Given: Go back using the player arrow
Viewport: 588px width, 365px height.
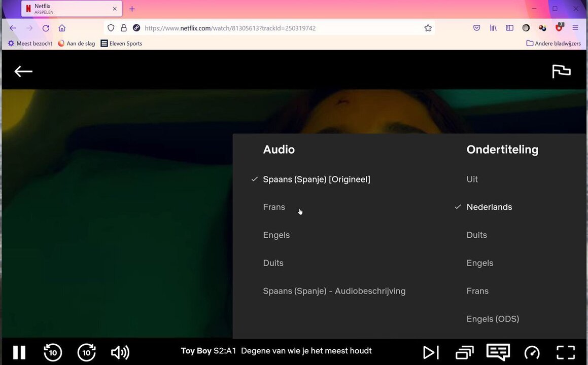Looking at the screenshot, I should 23,71.
